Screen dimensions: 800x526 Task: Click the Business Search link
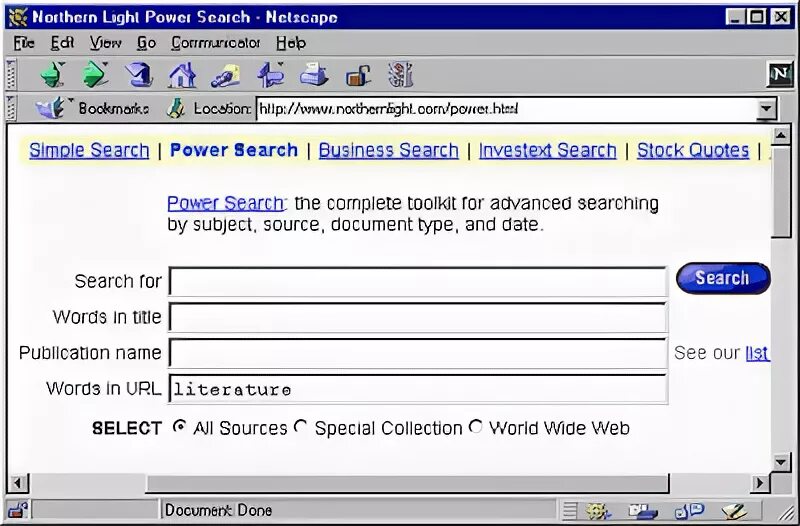tap(389, 150)
